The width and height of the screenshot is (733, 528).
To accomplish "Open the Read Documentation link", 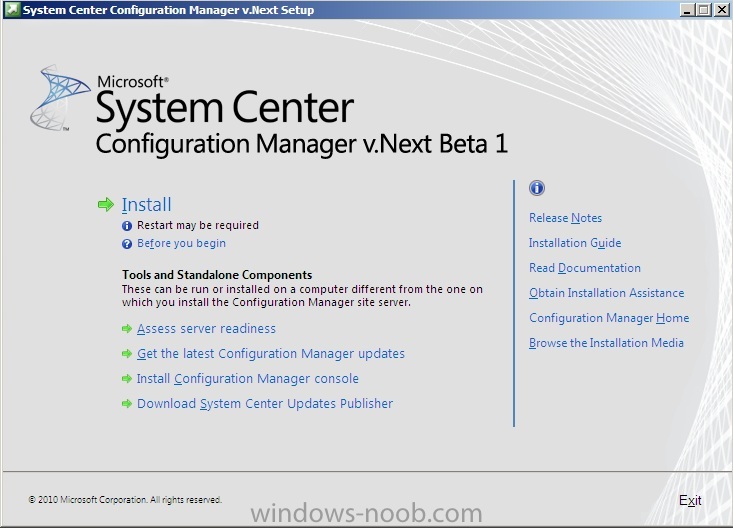I will (x=585, y=268).
